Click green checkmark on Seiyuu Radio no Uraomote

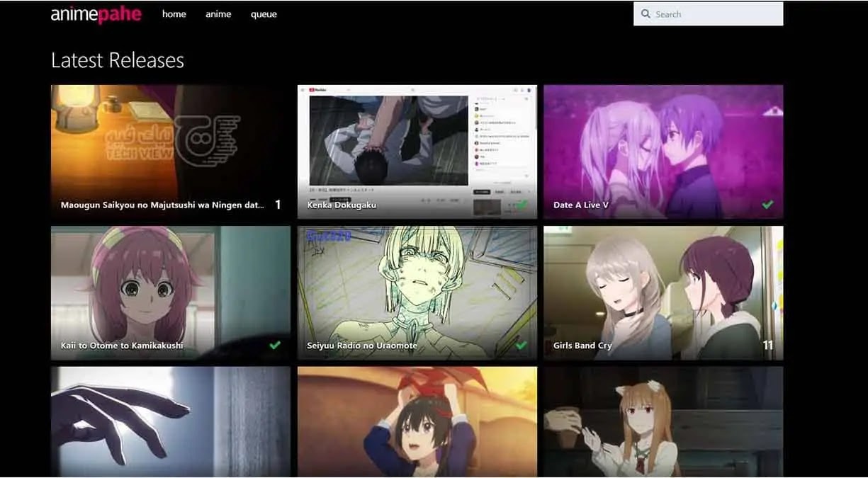pos(522,345)
